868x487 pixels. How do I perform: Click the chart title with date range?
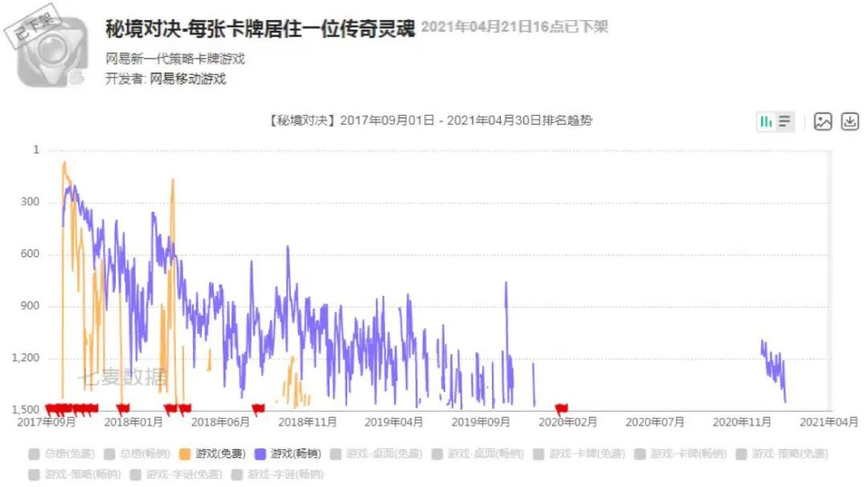[x=431, y=121]
